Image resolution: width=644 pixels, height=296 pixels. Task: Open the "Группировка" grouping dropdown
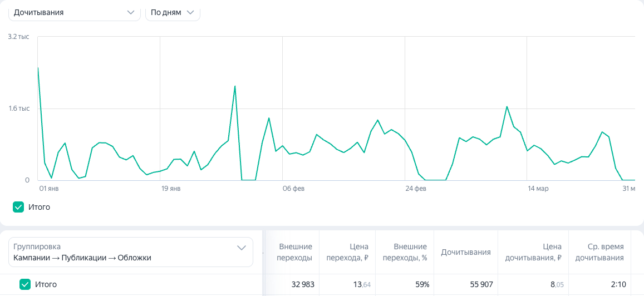click(130, 252)
